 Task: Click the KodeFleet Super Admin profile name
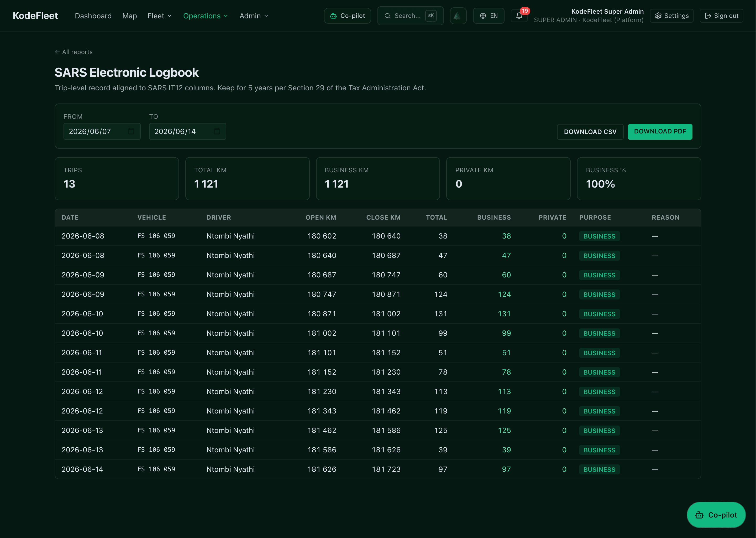[607, 12]
